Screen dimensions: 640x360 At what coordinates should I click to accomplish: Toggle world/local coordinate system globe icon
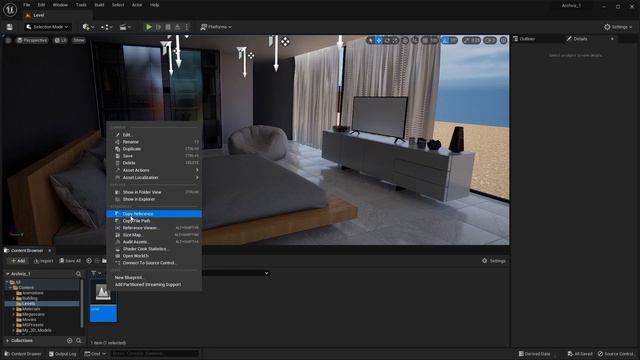pyautogui.click(x=405, y=40)
